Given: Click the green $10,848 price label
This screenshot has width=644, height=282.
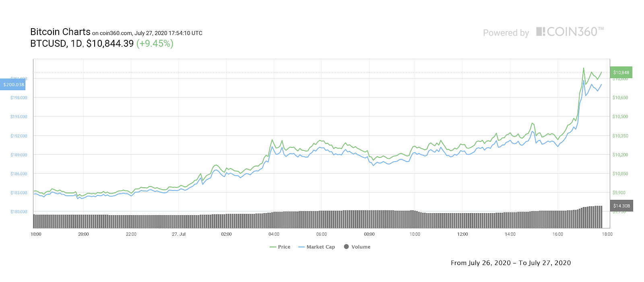Looking at the screenshot, I should [621, 73].
